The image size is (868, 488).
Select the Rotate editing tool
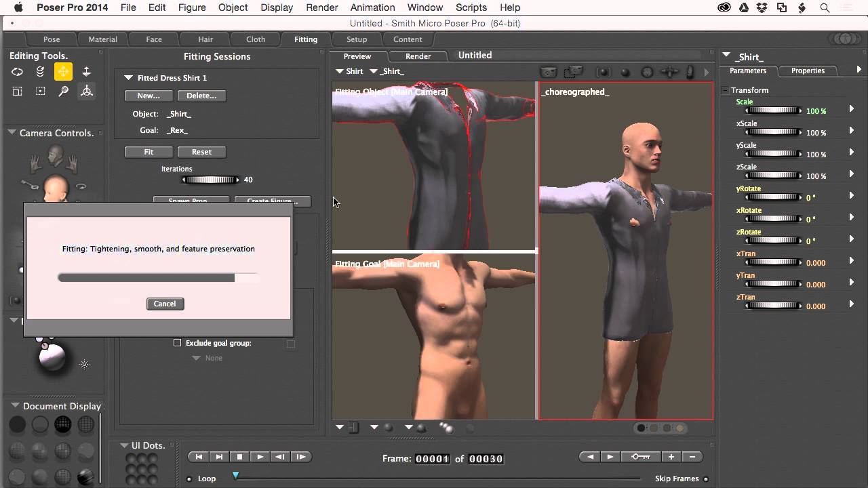point(18,72)
